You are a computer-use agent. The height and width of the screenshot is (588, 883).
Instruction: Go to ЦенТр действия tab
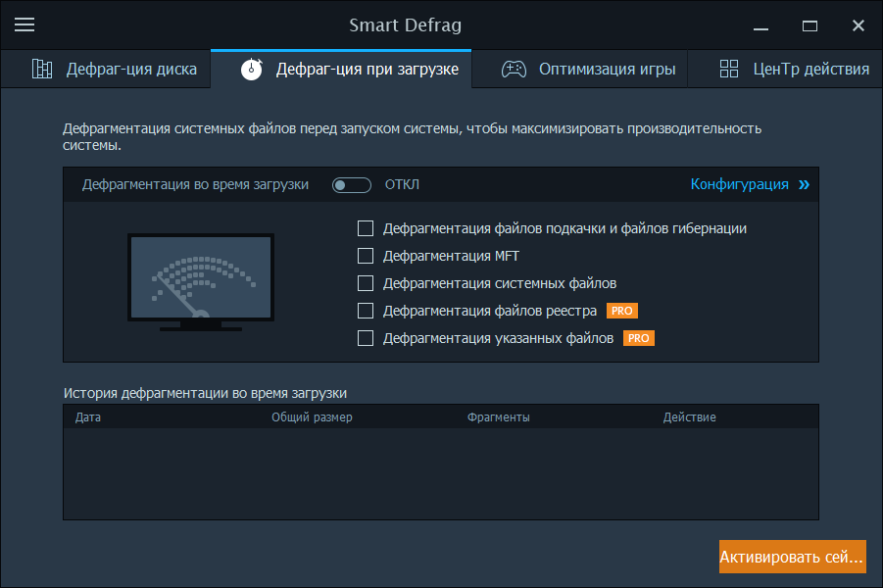click(x=785, y=69)
